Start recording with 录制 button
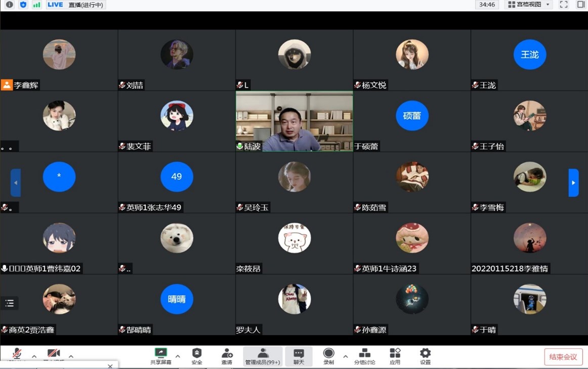This screenshot has height=369, width=588. [x=328, y=355]
